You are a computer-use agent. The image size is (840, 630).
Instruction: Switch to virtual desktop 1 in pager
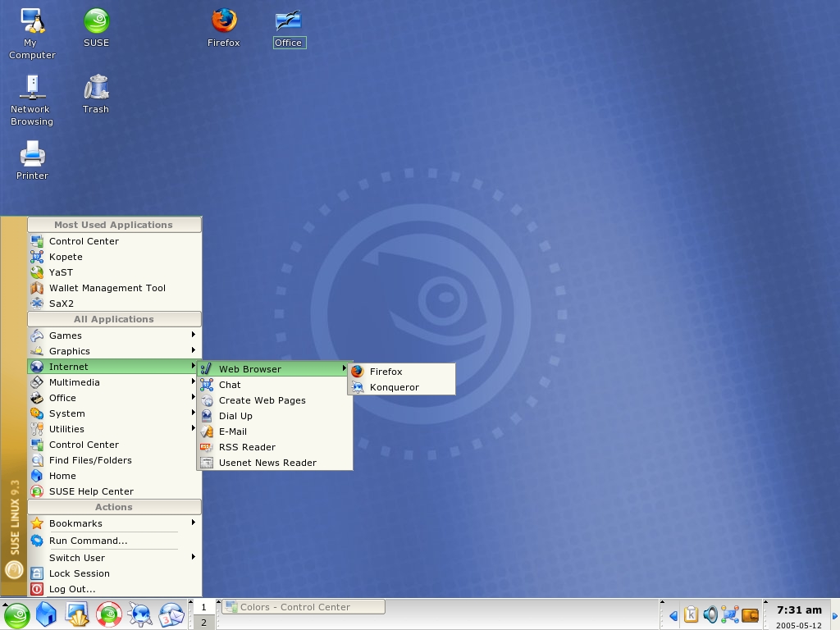pos(203,607)
